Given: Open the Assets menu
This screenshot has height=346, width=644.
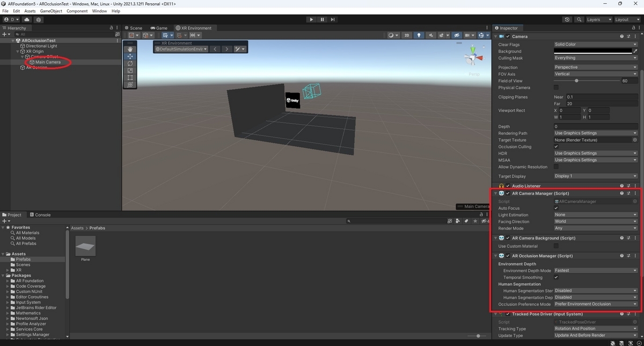Looking at the screenshot, I should [x=30, y=11].
